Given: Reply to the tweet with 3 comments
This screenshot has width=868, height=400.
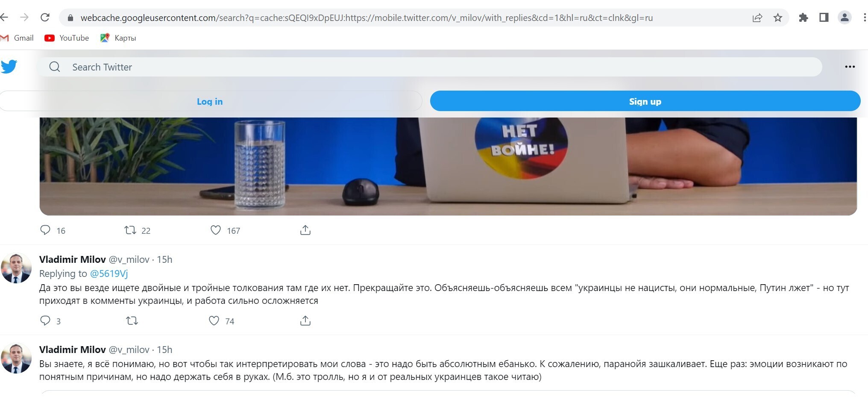Looking at the screenshot, I should [x=45, y=321].
